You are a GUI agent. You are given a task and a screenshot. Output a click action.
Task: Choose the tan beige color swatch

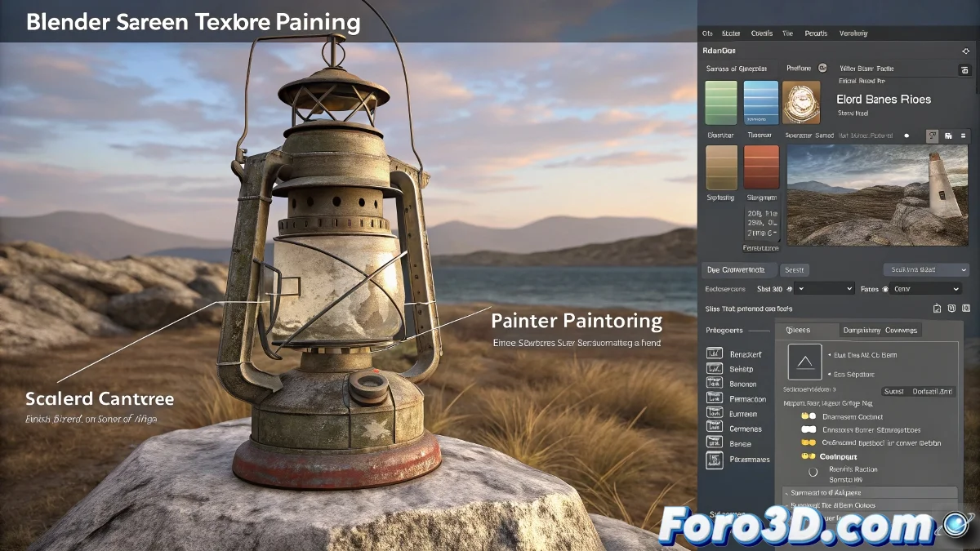[x=721, y=167]
